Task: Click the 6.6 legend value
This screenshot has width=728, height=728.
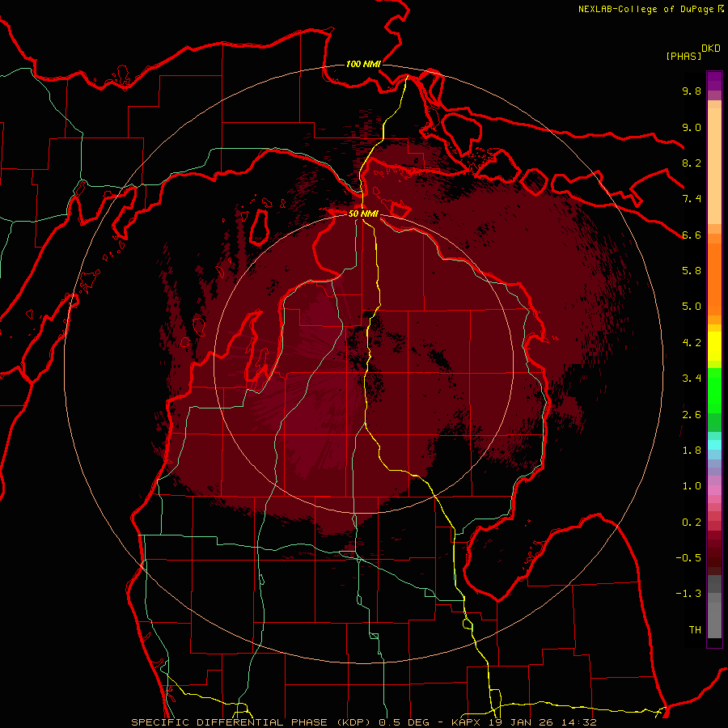Action: pos(692,235)
